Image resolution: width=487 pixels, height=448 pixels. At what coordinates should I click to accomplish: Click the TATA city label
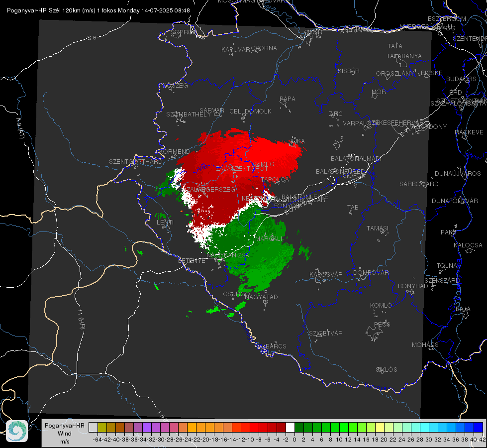tap(395, 46)
